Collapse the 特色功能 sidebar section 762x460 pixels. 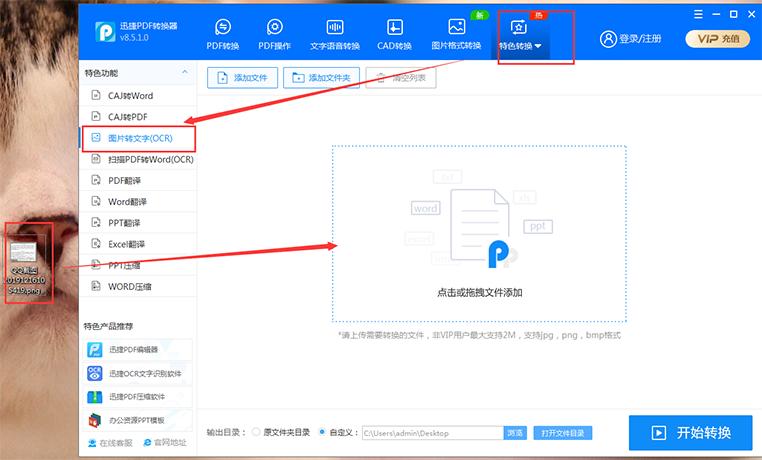point(184,73)
